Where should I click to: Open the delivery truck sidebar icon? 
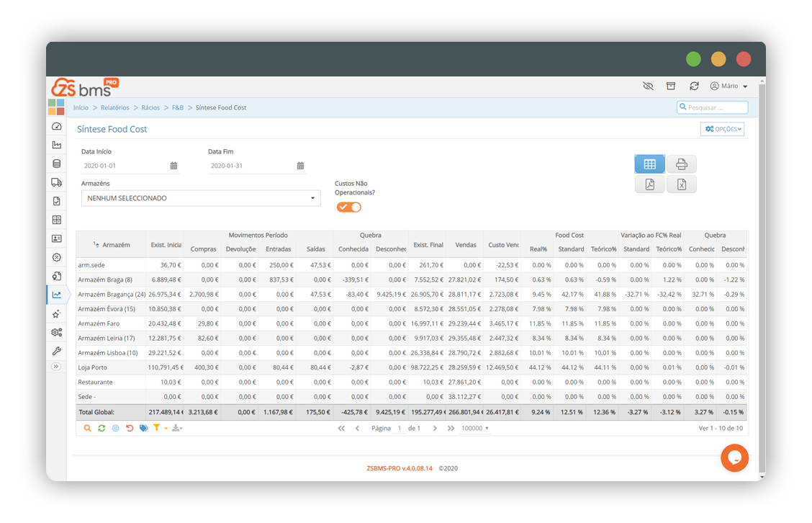[x=56, y=182]
